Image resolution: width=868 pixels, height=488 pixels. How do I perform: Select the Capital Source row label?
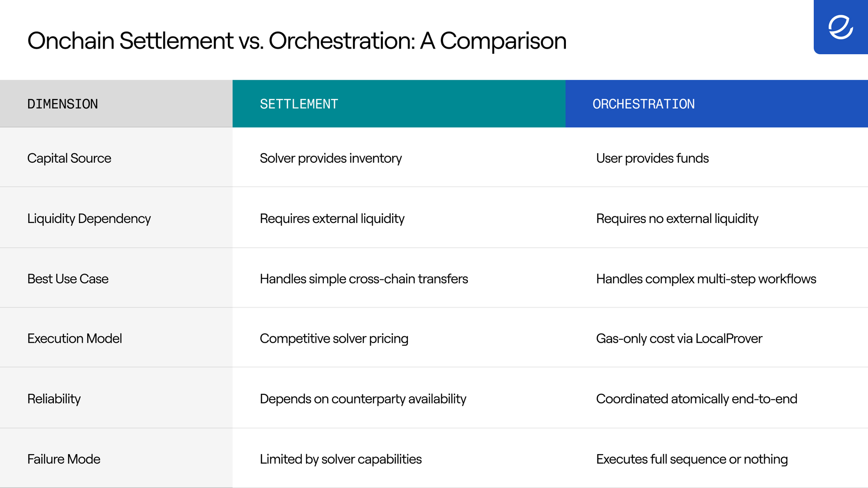pyautogui.click(x=69, y=158)
